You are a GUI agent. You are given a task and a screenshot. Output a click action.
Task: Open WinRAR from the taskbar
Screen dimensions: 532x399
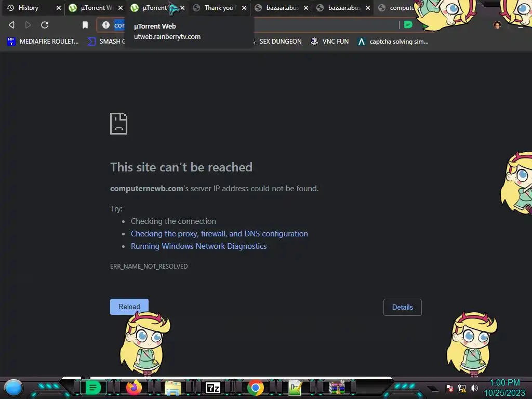(337, 388)
